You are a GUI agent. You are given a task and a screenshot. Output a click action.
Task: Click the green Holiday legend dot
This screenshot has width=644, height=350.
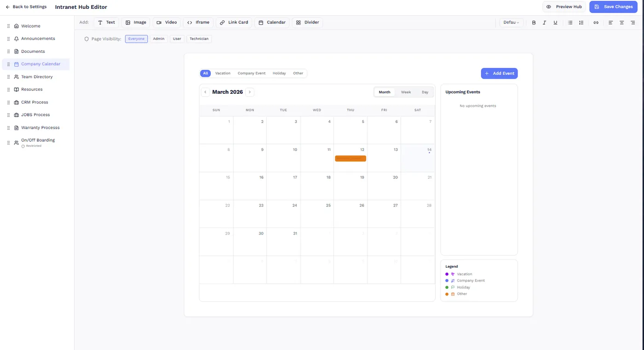tap(447, 287)
